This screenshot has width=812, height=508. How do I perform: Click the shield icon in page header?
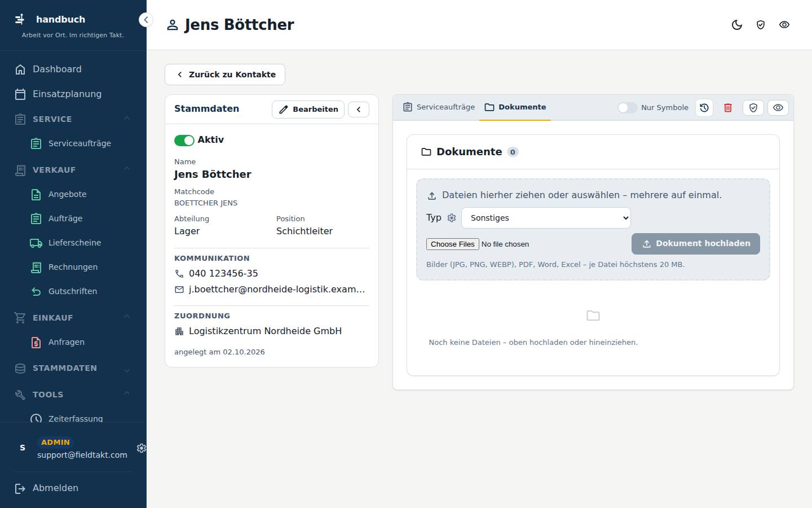point(761,25)
